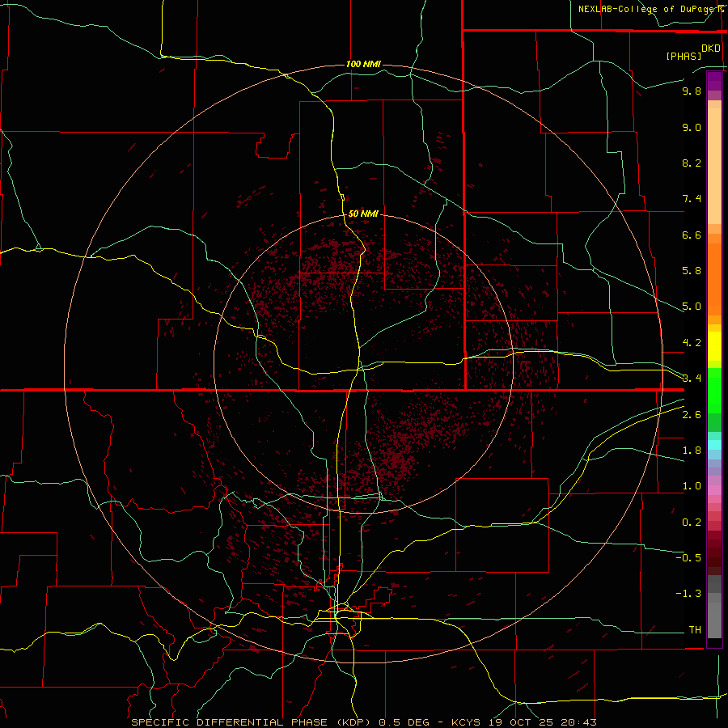Image resolution: width=728 pixels, height=728 pixels.
Task: Click the 4.2 scale value
Action: point(692,343)
